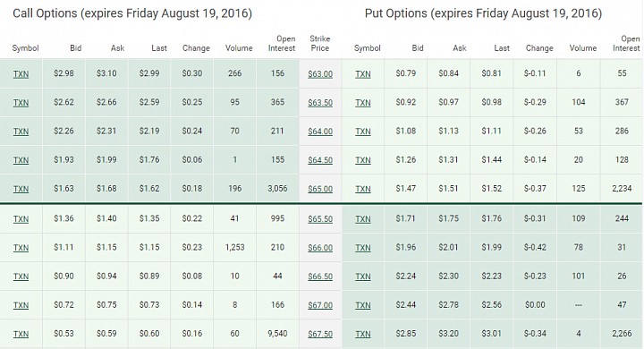Open the $66.50 strike price link
644x349 pixels.
click(320, 277)
